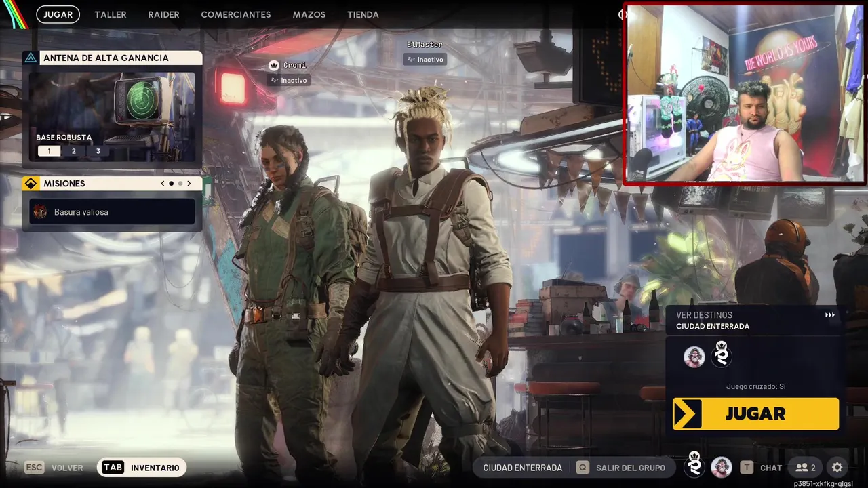Viewport: 868px width, 488px height.
Task: Click ElMaster's Inactivo status badge
Action: [x=425, y=60]
